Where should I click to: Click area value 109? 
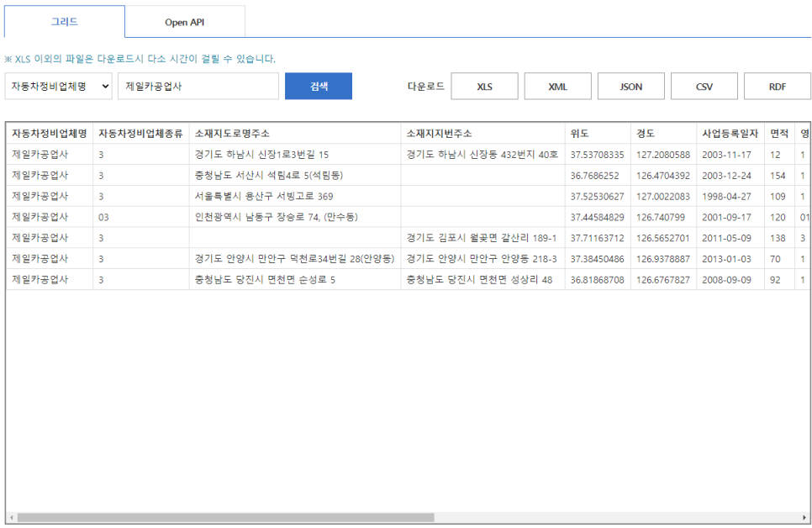778,197
